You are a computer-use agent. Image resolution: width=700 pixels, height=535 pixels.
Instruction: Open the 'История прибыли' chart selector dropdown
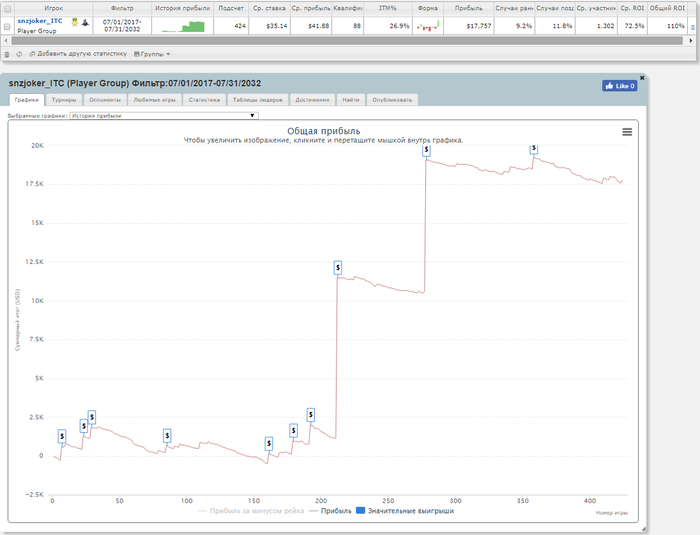[164, 116]
